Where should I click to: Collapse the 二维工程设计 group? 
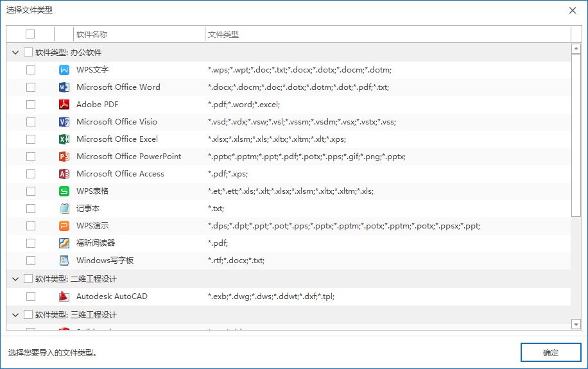15,279
